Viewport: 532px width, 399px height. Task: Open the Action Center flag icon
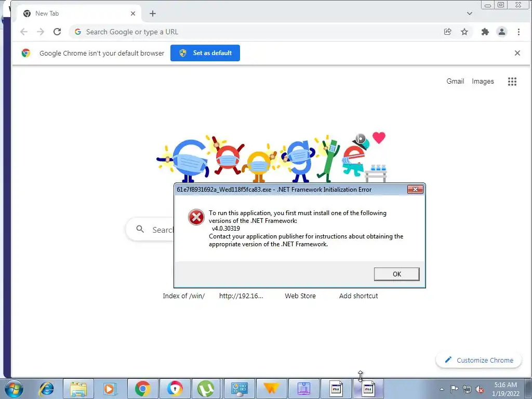pos(454,389)
